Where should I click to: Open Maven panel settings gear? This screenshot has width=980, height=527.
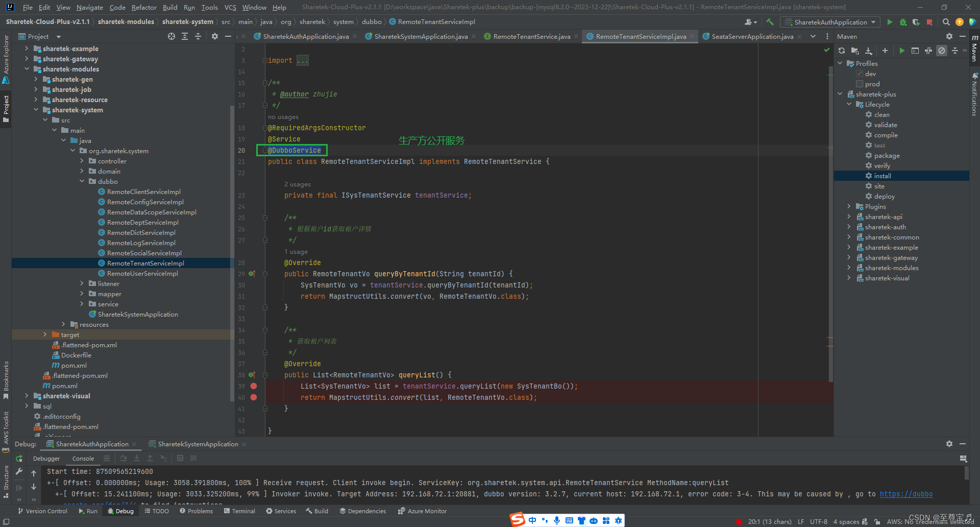[x=949, y=36]
